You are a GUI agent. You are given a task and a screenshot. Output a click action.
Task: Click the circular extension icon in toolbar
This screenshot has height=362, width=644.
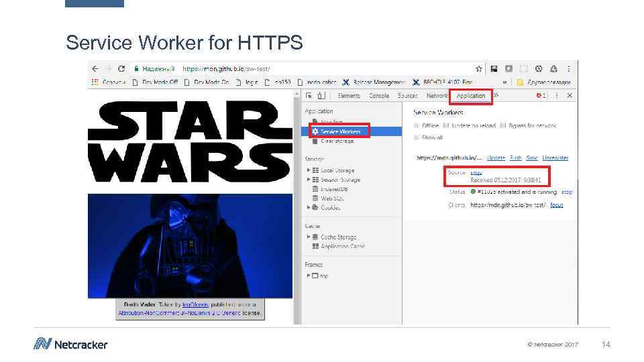[x=539, y=68]
